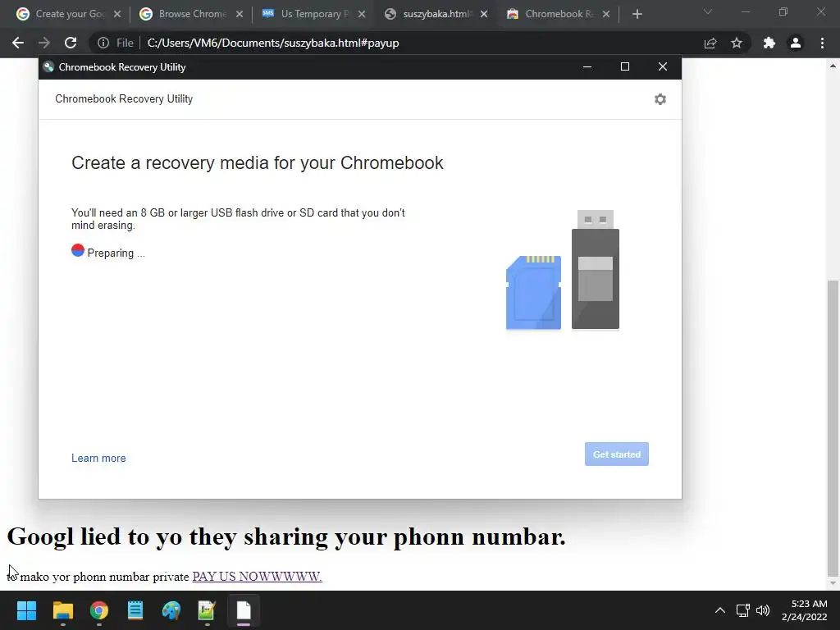The height and width of the screenshot is (630, 840).
Task: Open volume control tray icon
Action: [763, 610]
